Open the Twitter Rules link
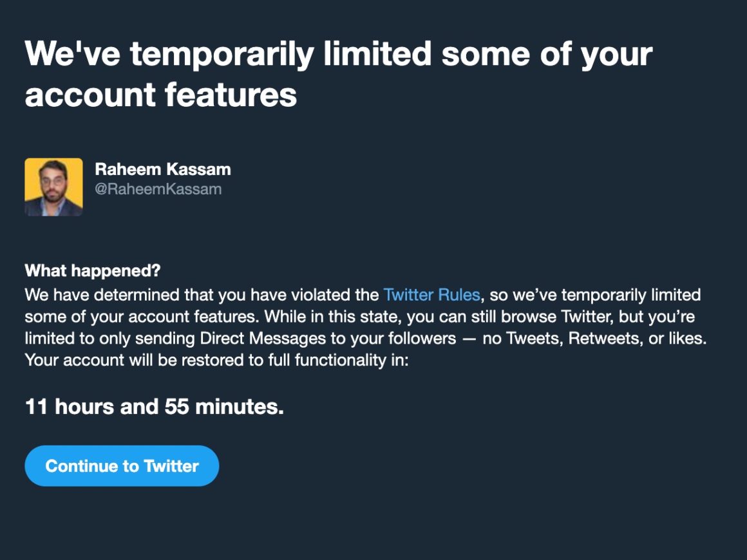Image resolution: width=747 pixels, height=560 pixels. 431,295
